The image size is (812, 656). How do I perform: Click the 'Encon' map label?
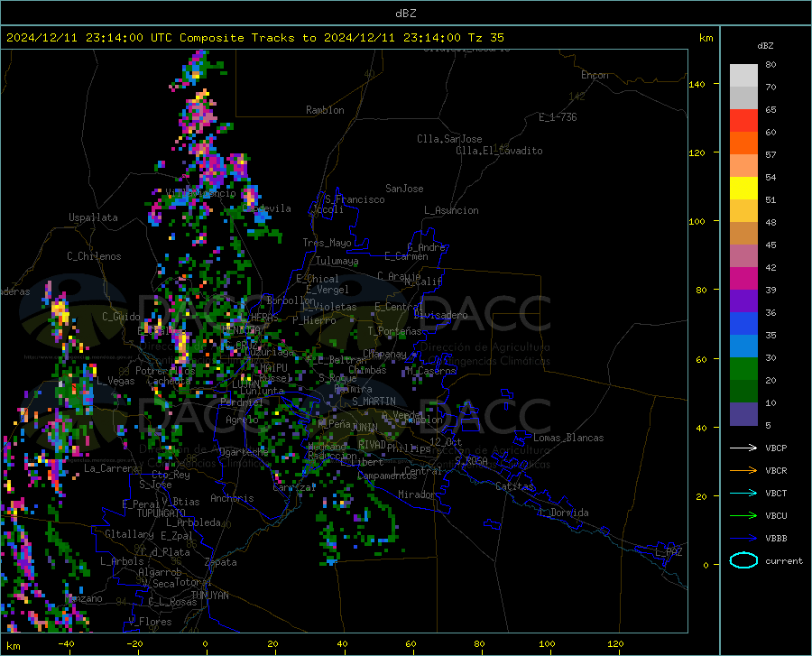coord(595,75)
